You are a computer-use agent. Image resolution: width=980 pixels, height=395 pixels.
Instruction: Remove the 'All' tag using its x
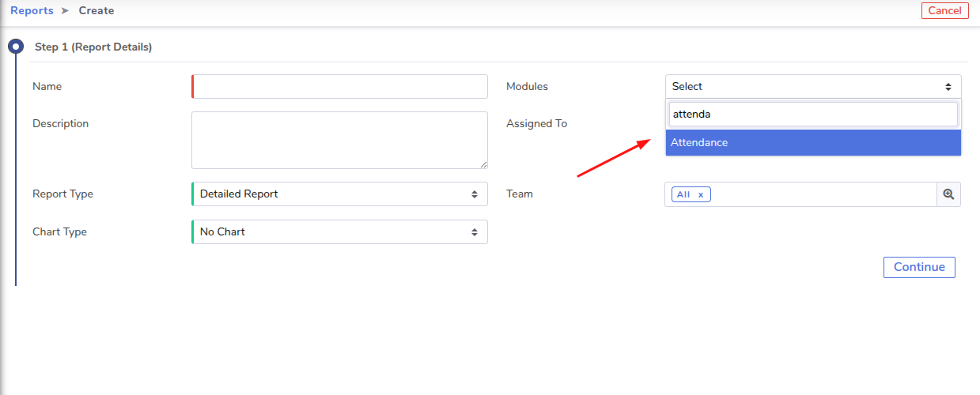click(700, 195)
